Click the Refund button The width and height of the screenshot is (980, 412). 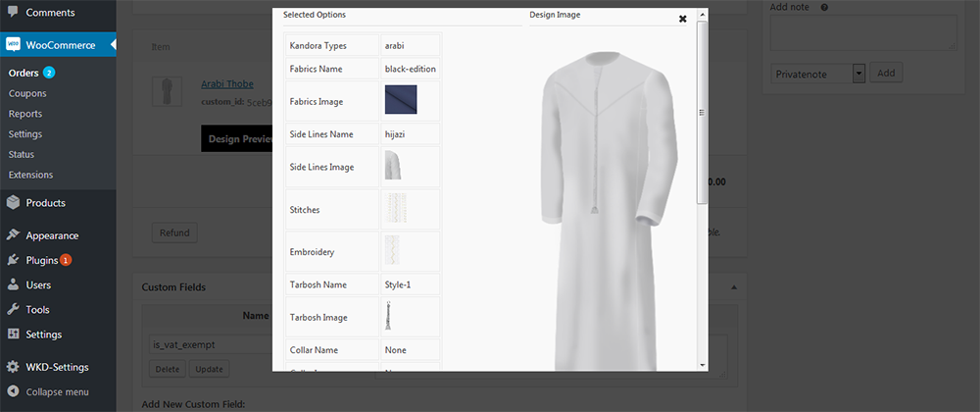(x=174, y=232)
